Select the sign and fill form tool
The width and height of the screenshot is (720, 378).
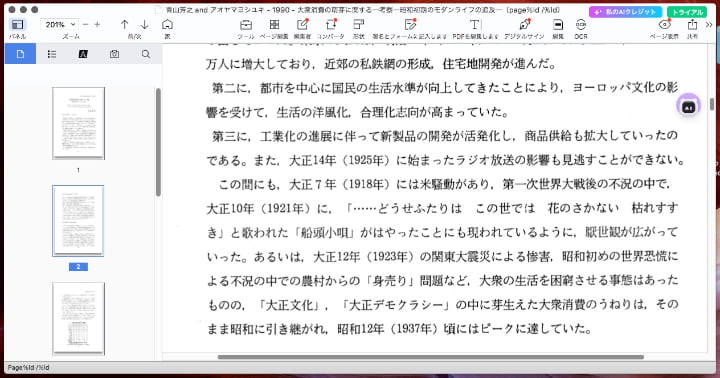[410, 25]
